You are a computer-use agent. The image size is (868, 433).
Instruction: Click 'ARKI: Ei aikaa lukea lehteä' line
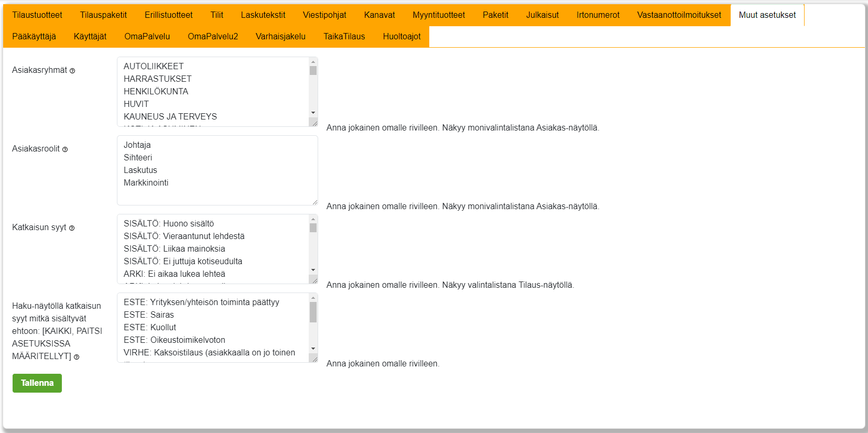click(x=175, y=274)
